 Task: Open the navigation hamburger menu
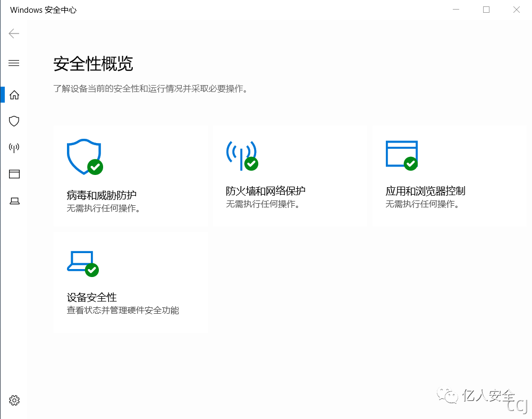point(14,62)
